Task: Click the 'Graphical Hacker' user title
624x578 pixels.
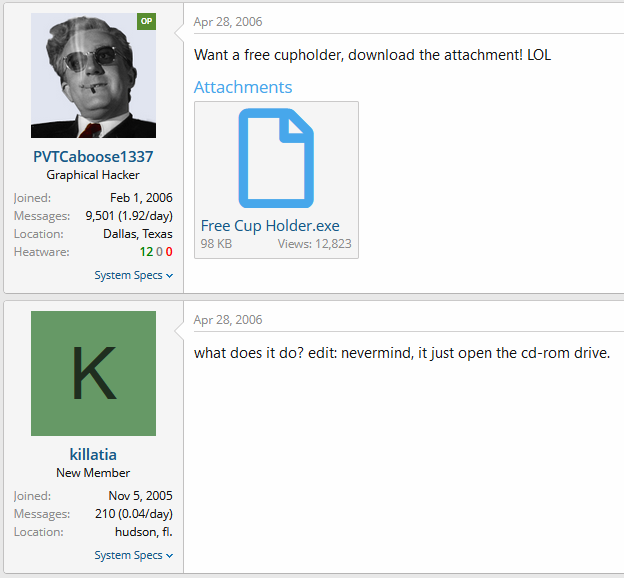Action: (93, 175)
